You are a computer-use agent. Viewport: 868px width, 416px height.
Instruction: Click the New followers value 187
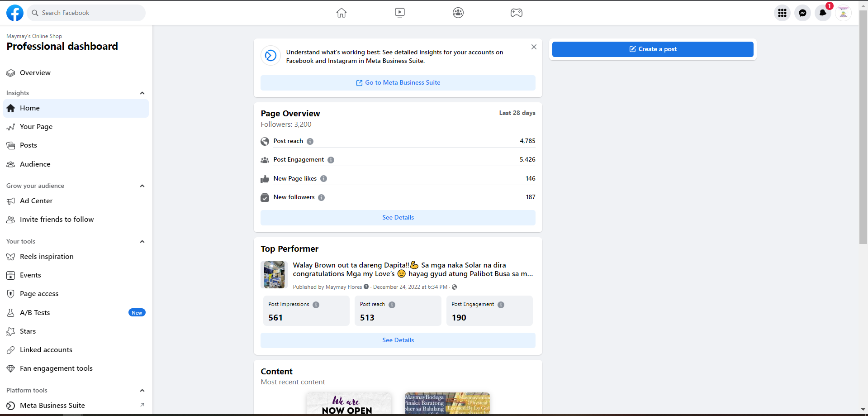(x=531, y=197)
